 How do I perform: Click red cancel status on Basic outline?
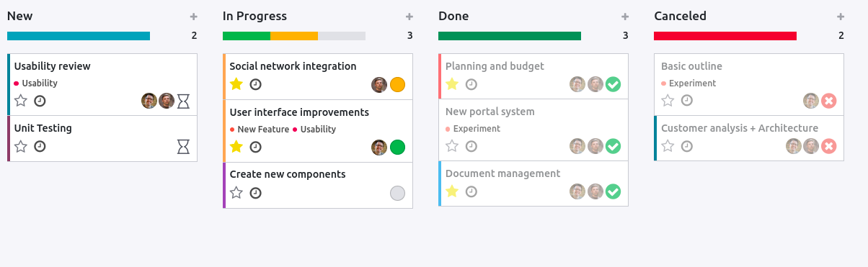pyautogui.click(x=828, y=101)
